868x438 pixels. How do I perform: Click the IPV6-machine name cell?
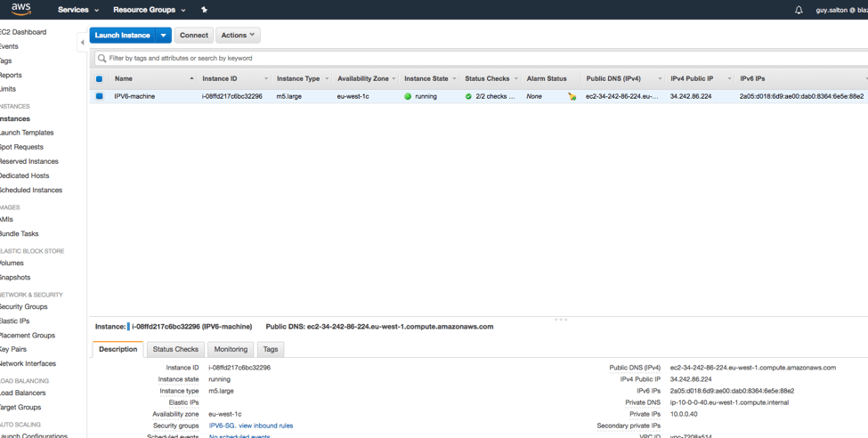click(x=134, y=96)
